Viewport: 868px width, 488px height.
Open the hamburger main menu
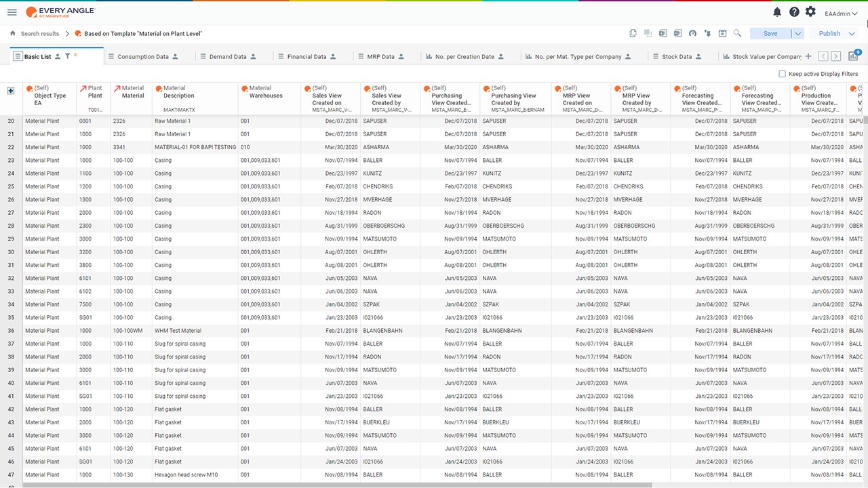[12, 12]
